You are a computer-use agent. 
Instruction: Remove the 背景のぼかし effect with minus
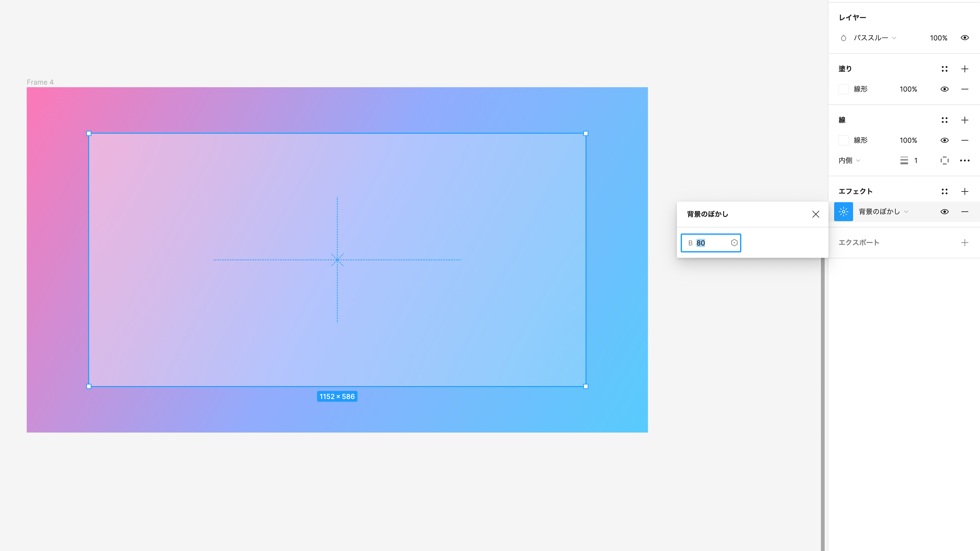coord(965,212)
